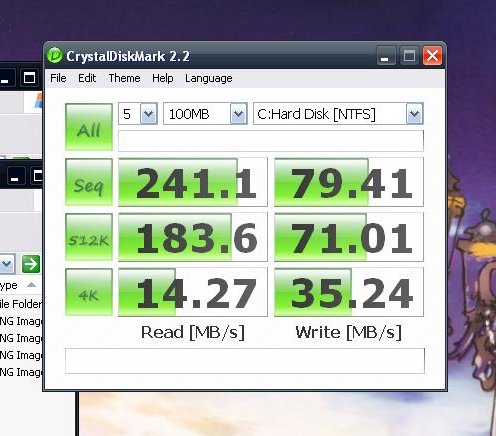Viewport: 496px width, 436px height.
Task: Open the Language menu
Action: (x=209, y=78)
